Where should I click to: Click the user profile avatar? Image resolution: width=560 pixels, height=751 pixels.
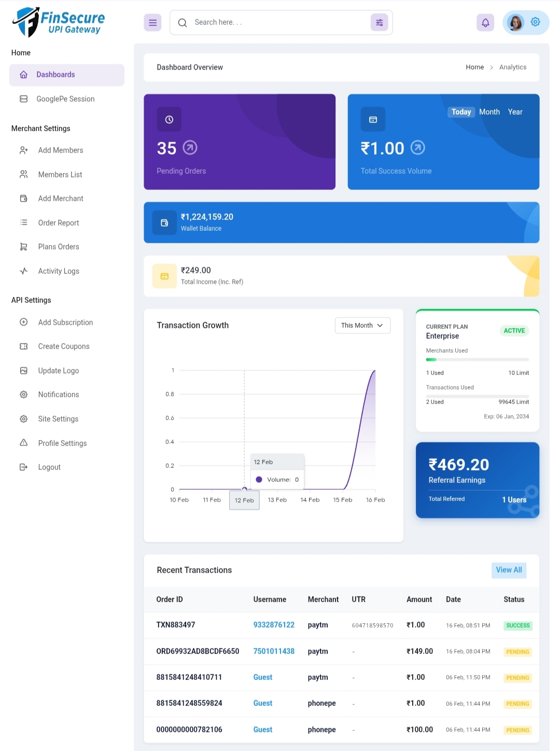515,23
